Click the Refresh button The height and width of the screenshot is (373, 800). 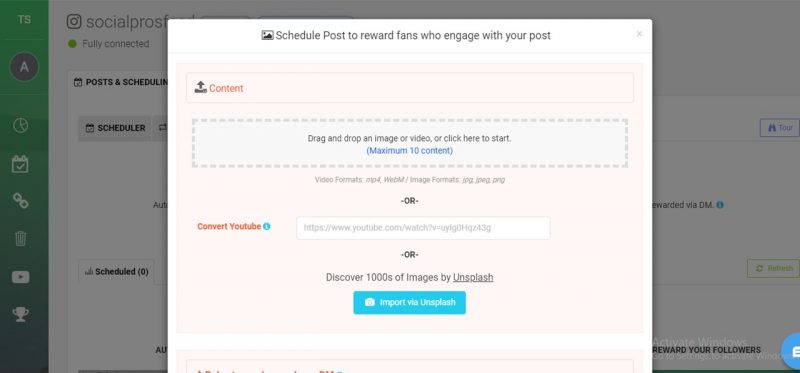773,268
